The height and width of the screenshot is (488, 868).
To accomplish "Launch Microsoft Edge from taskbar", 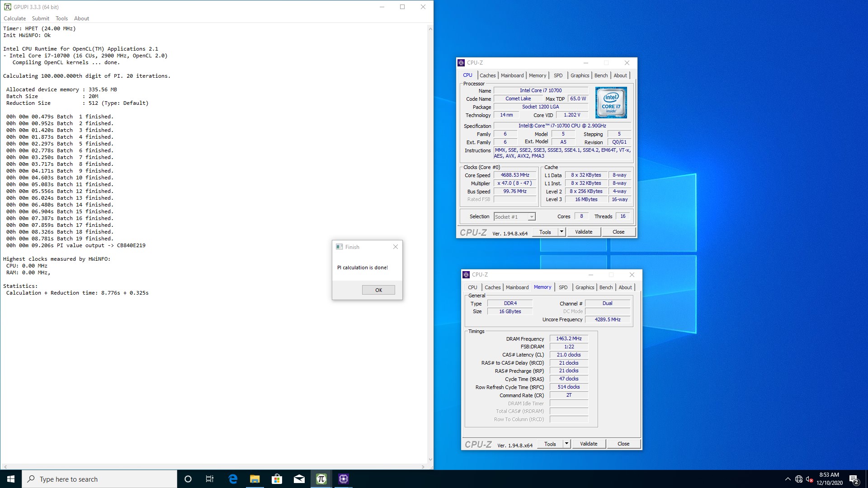I will [233, 479].
